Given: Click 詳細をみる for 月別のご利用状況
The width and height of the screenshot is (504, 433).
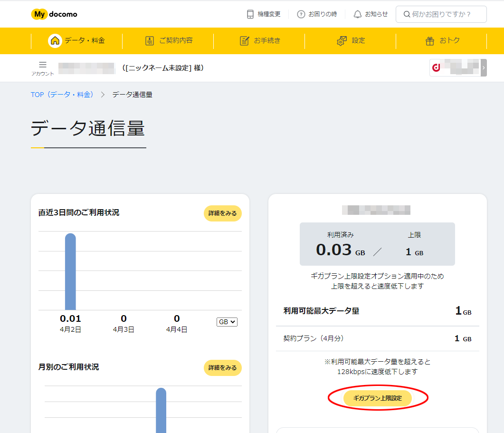Looking at the screenshot, I should point(222,368).
